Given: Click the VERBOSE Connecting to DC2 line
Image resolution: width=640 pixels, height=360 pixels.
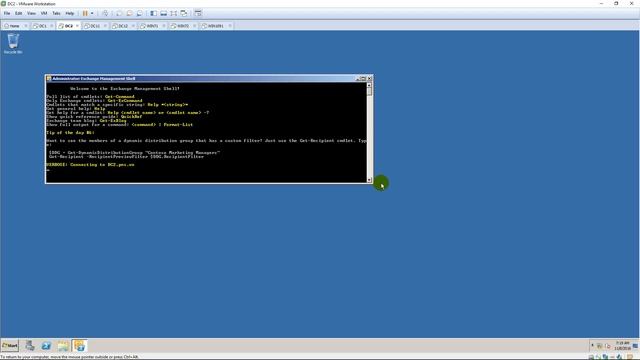Looking at the screenshot, I should pos(90,164).
